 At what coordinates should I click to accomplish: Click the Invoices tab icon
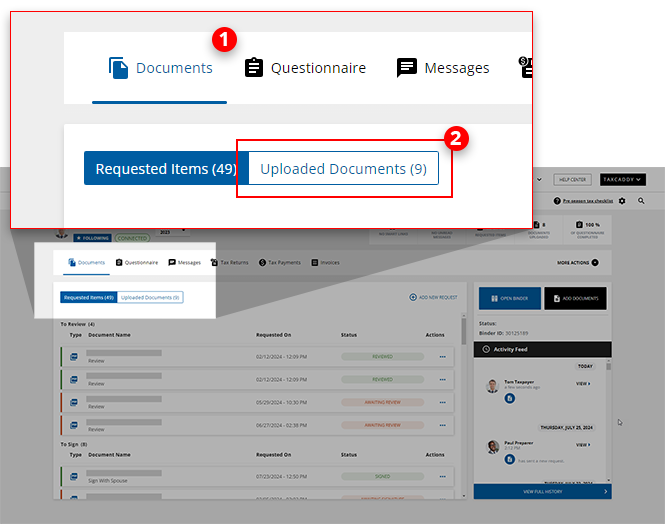point(315,262)
